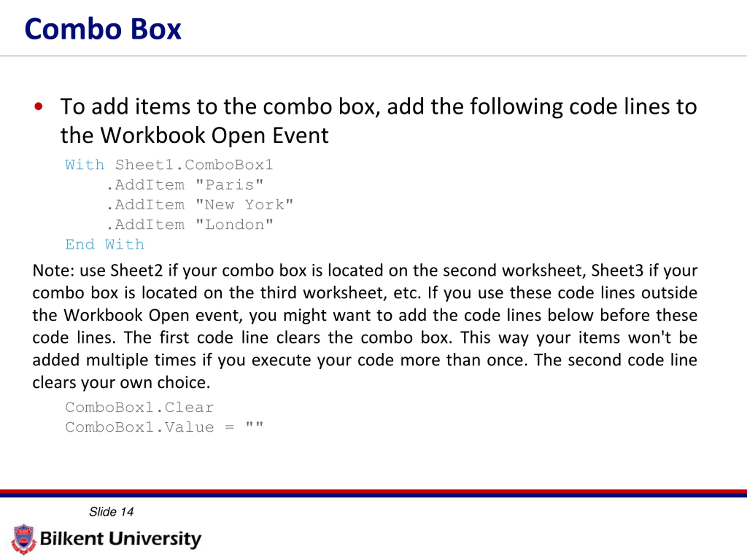
Task: Click the AddItem "Paris" code line
Action: [185, 185]
